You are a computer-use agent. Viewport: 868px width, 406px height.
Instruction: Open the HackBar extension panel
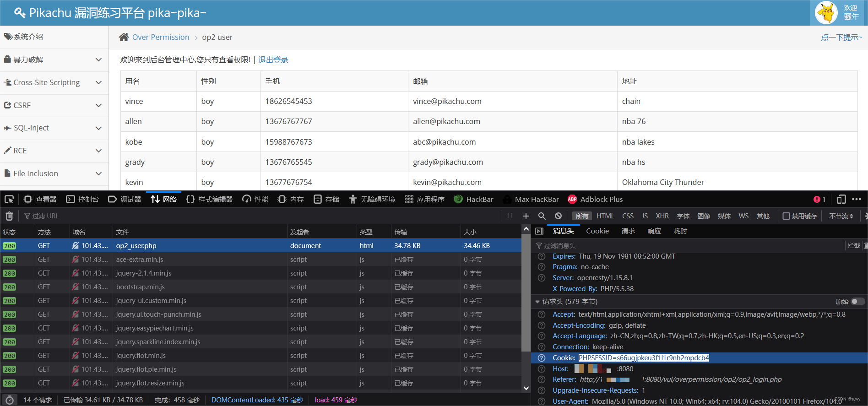(473, 199)
